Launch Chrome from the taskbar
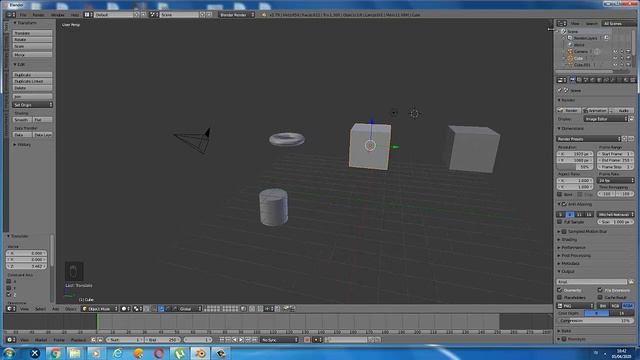 pos(55,353)
